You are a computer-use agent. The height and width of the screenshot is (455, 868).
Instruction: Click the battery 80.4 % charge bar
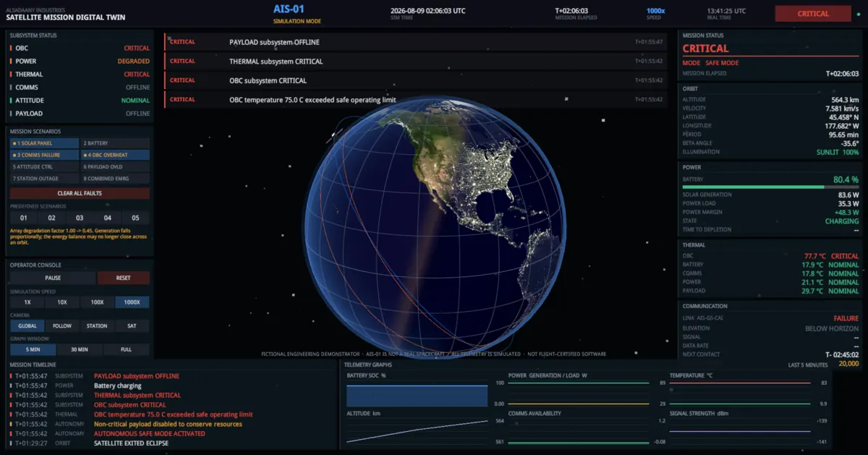(770, 187)
